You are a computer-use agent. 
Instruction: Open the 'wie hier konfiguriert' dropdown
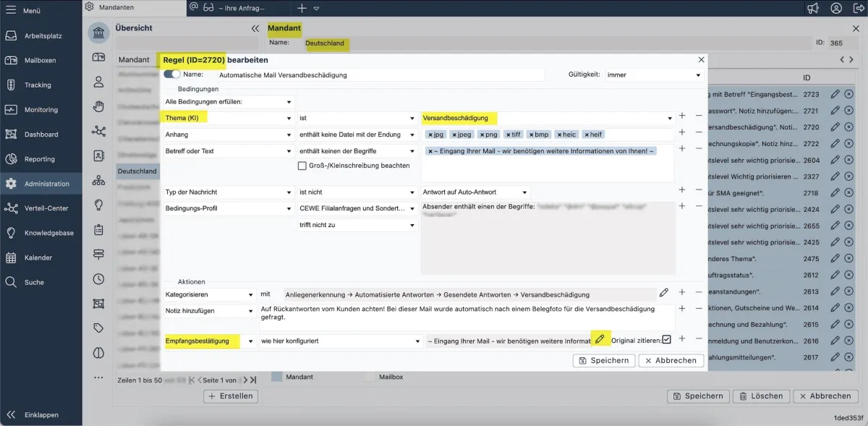tap(341, 341)
